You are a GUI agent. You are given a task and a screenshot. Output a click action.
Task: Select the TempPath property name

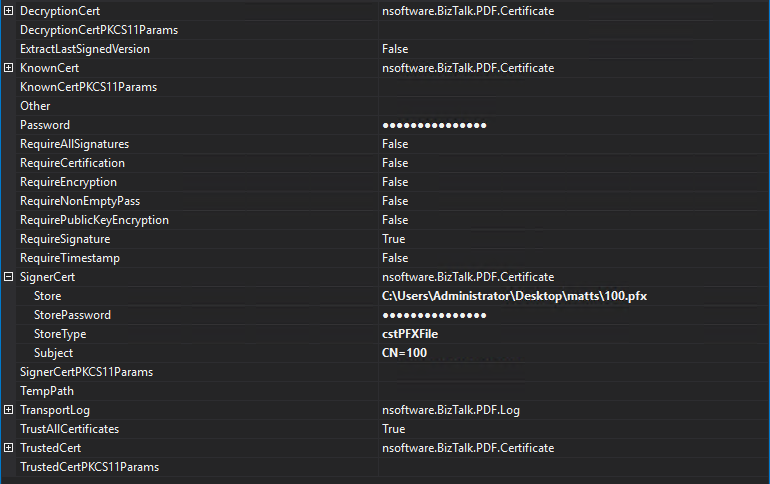(47, 391)
